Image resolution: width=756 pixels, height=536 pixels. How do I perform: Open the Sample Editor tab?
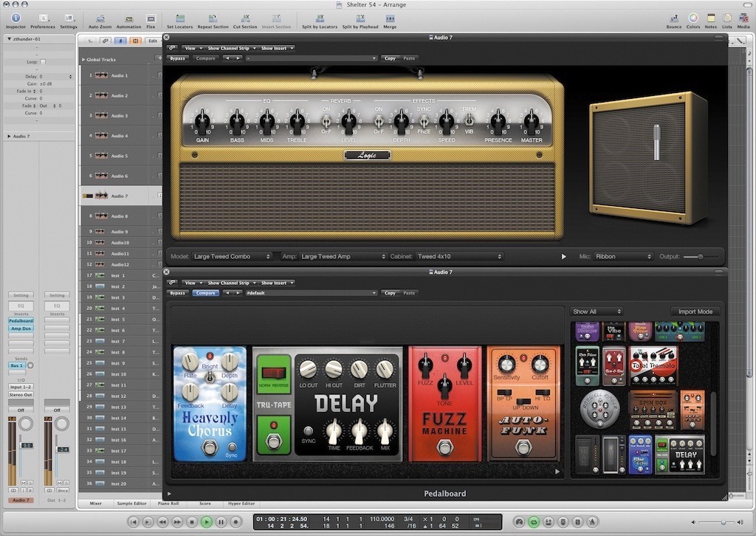pyautogui.click(x=131, y=504)
